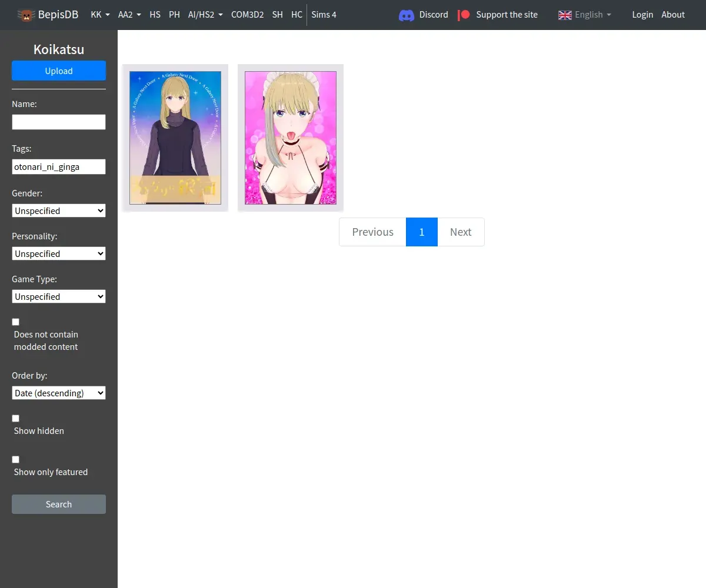The width and height of the screenshot is (706, 588).
Task: Go to the HS section
Action: coord(155,15)
